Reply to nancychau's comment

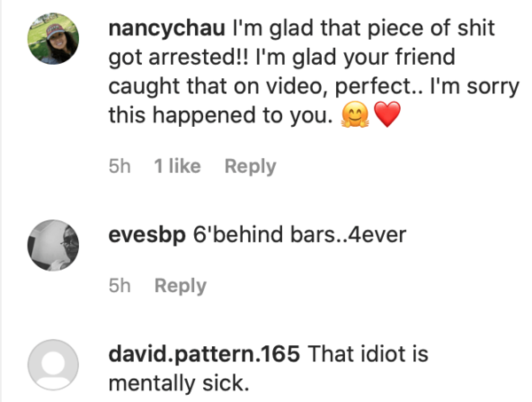click(x=250, y=166)
